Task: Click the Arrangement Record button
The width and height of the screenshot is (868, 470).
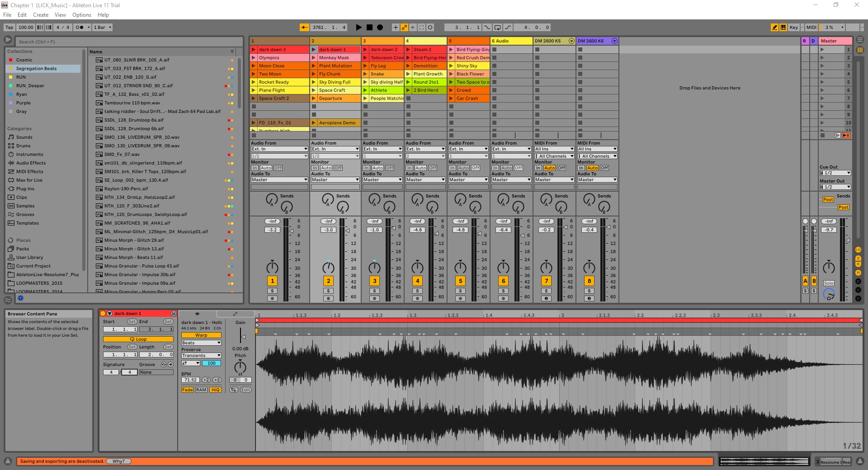Action: click(x=380, y=28)
